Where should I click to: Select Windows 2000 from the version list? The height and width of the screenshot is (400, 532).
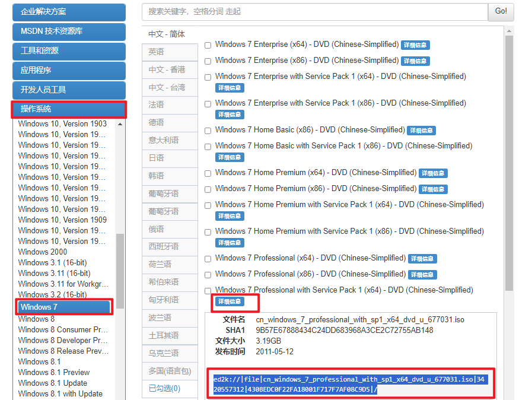43,252
